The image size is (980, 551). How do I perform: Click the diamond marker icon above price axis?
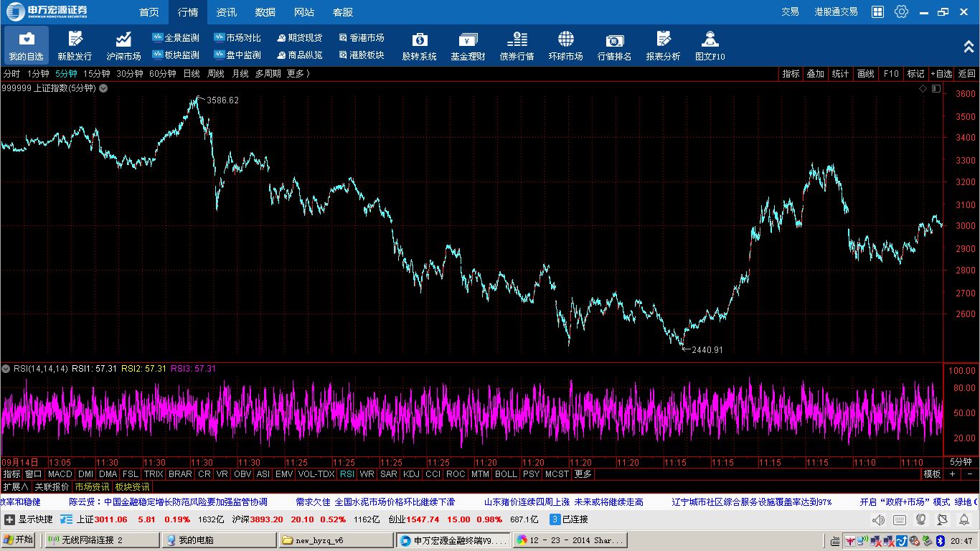click(923, 88)
